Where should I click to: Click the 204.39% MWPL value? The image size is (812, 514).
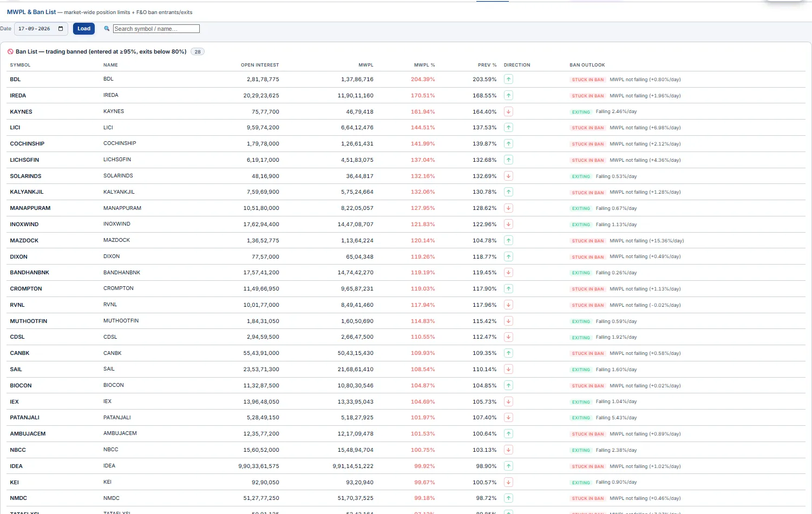click(x=423, y=80)
